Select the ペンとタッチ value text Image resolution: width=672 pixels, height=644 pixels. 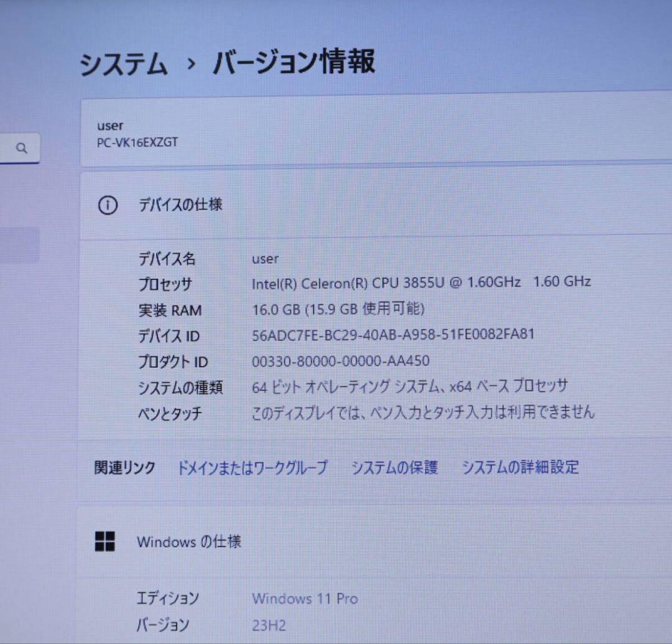423,412
